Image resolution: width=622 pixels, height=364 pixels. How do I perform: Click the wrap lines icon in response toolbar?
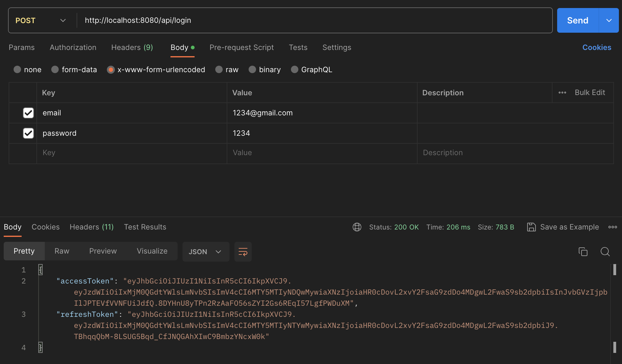tap(243, 252)
